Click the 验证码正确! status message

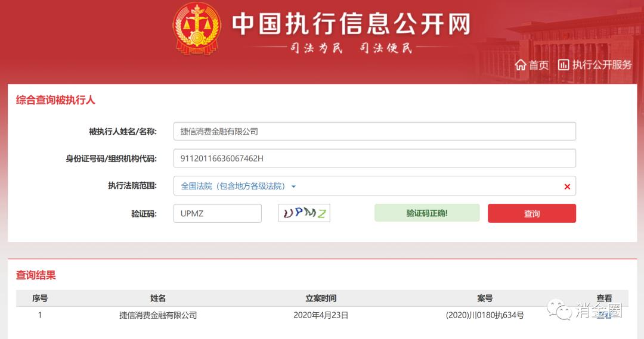427,213
